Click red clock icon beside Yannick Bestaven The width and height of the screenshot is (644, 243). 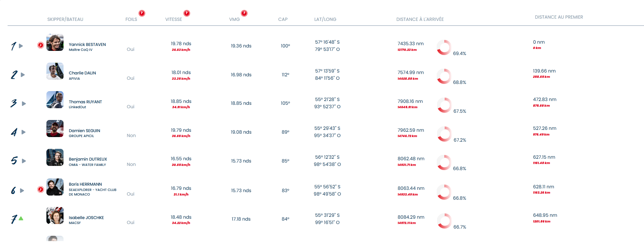(x=41, y=46)
